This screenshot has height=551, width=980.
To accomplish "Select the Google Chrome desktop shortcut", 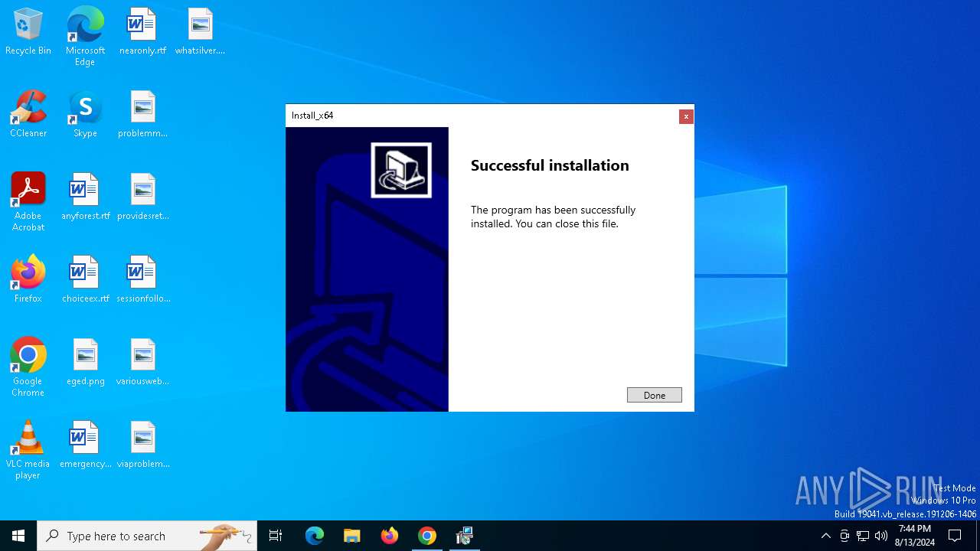I will (x=28, y=367).
